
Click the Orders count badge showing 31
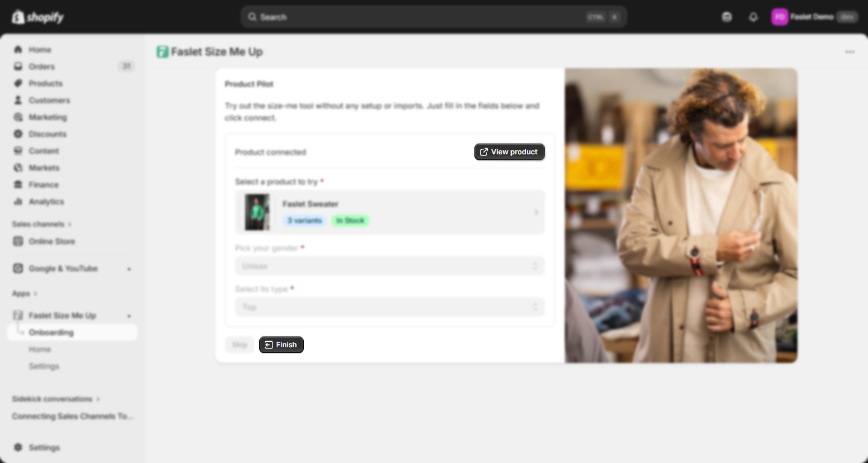click(x=127, y=66)
